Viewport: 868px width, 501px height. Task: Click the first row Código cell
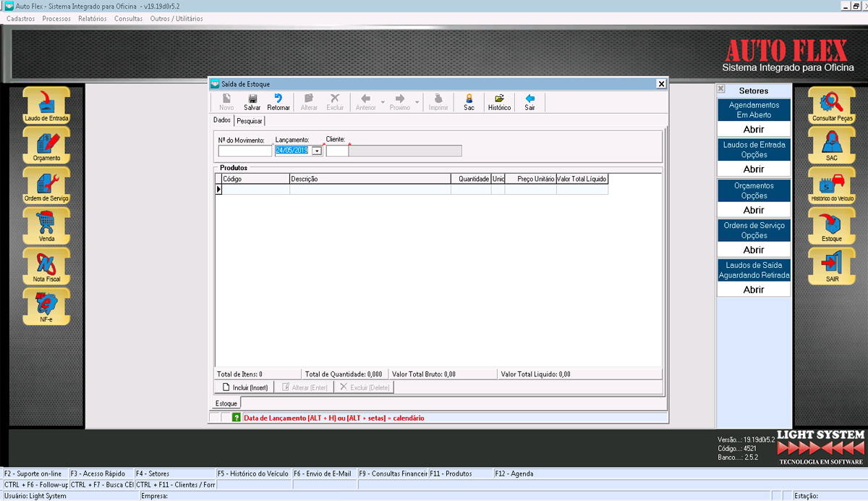point(255,189)
